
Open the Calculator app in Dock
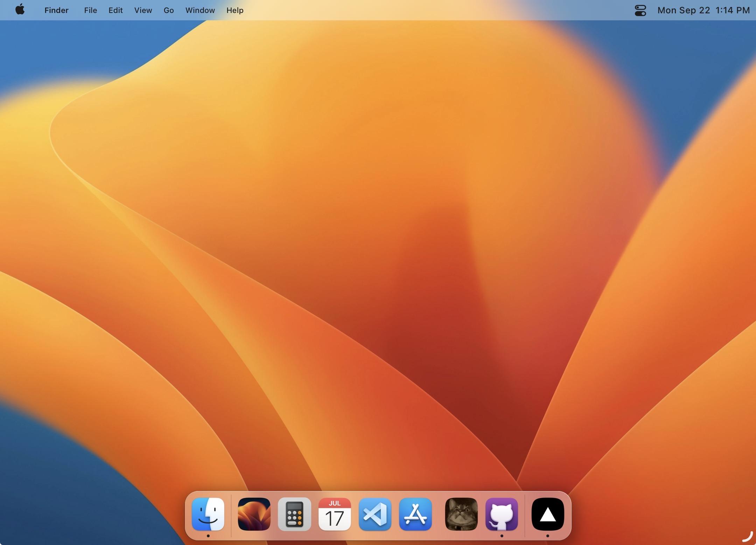(x=294, y=514)
